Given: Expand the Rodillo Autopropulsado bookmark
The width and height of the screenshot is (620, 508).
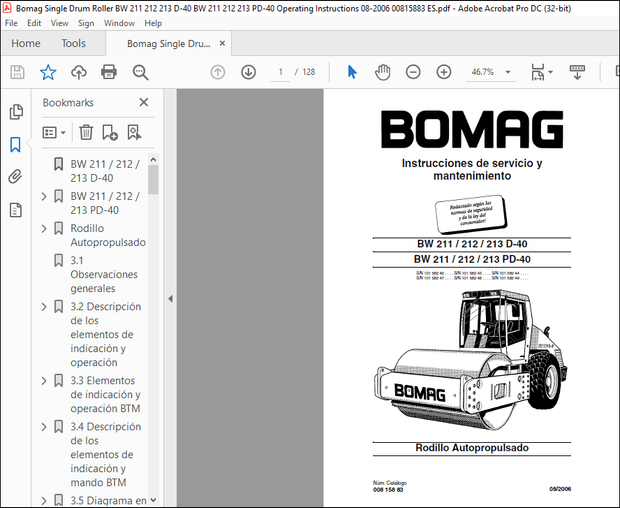Looking at the screenshot, I should [x=44, y=229].
